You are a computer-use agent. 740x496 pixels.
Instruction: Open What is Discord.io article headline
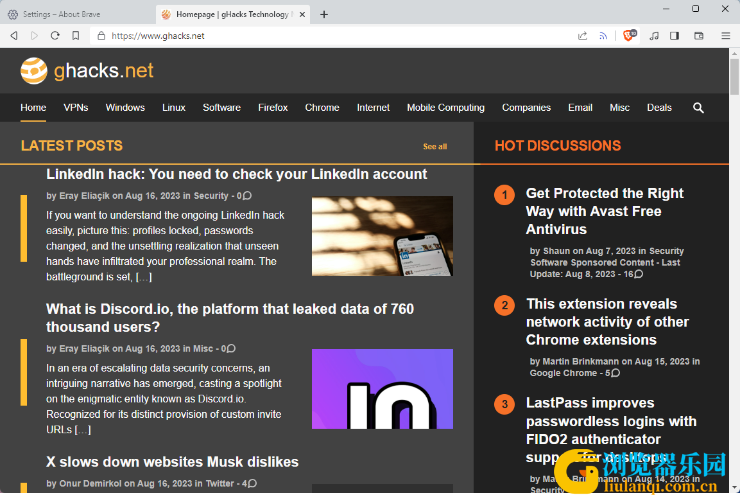[x=230, y=318]
